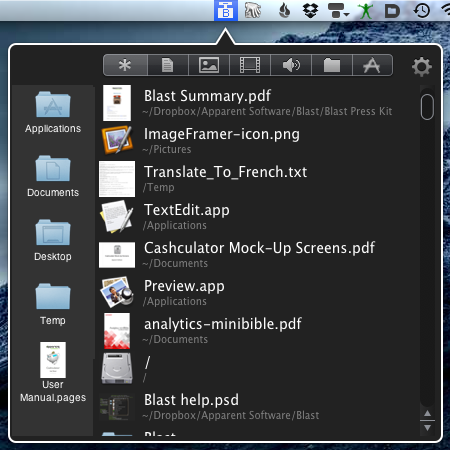Show all recent items with asterisk filter

click(125, 65)
